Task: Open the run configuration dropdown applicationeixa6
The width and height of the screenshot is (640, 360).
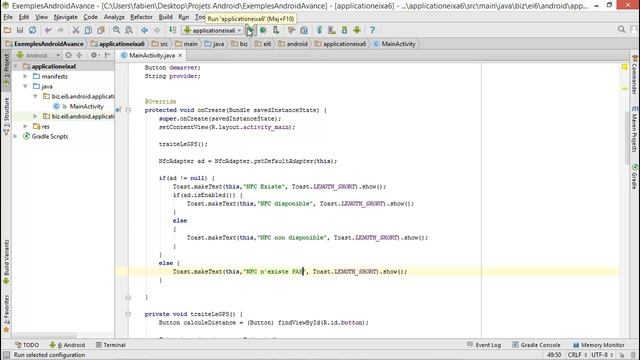Action: (213, 30)
